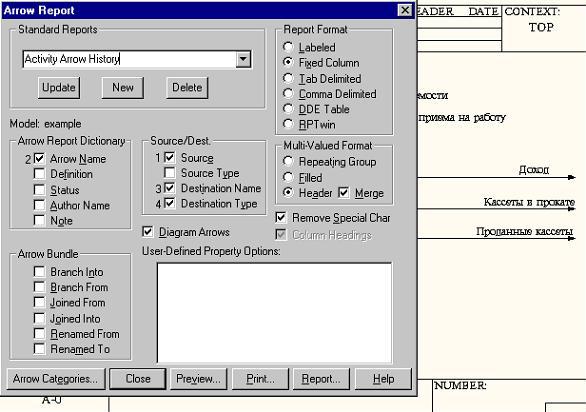This screenshot has height=412, width=586.
Task: Enable the Source Type checkbox
Action: (169, 173)
